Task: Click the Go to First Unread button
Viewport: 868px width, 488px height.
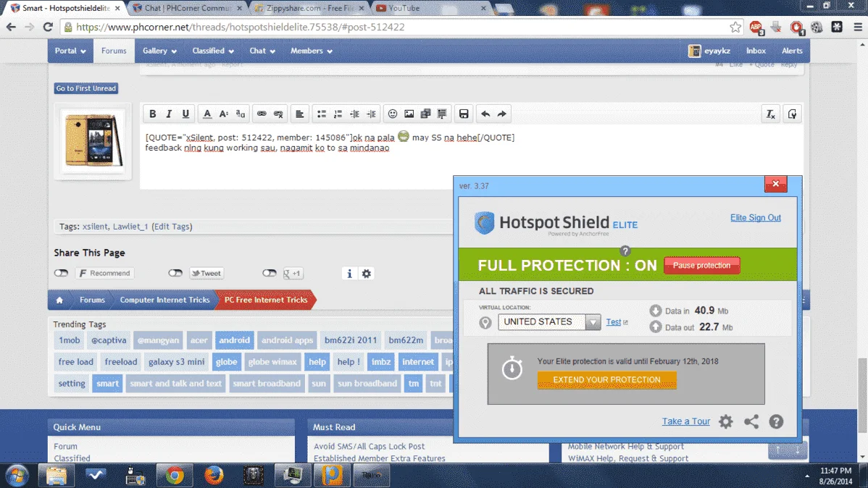Action: pyautogui.click(x=85, y=88)
